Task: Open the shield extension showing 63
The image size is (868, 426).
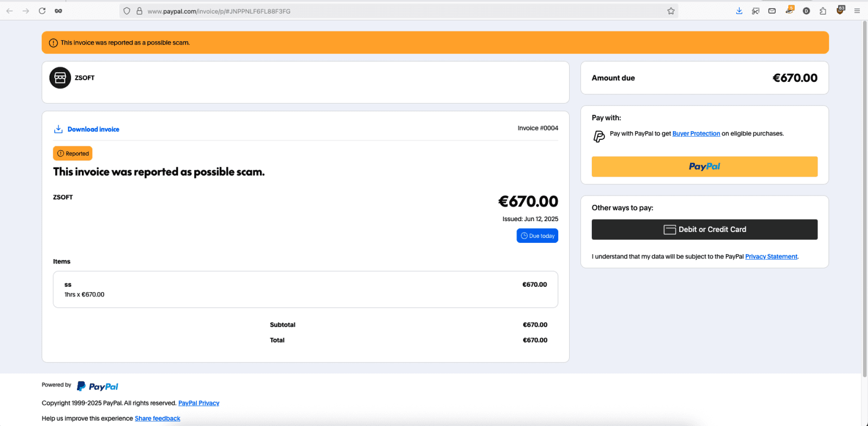Action: tap(840, 10)
